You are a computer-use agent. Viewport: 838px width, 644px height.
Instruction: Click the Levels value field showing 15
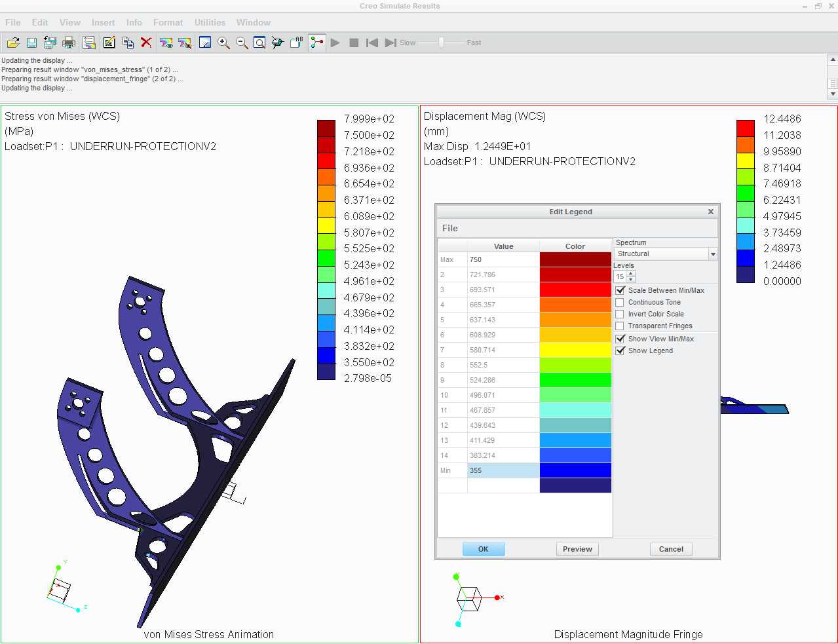click(620, 276)
